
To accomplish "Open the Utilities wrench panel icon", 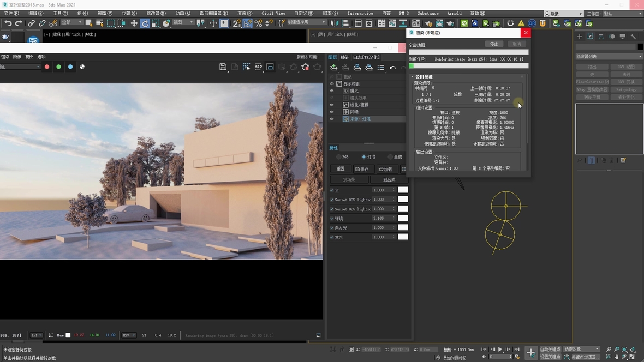I will (x=633, y=37).
